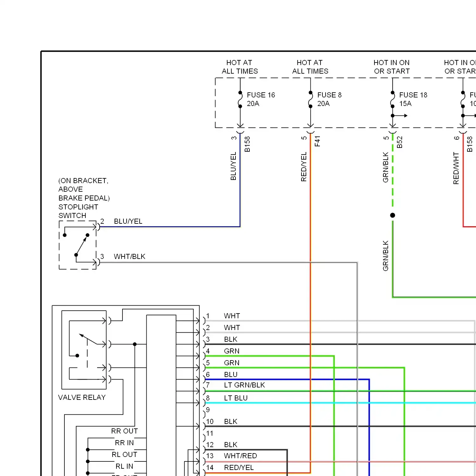Select HOT IN ON OR START above Fuse 18
Viewport: 476px width, 476px height.
click(392, 67)
